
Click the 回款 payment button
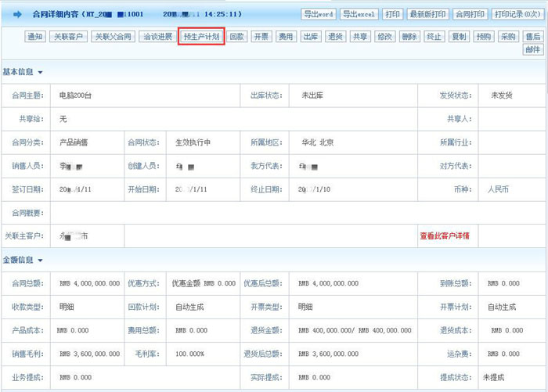click(x=238, y=37)
